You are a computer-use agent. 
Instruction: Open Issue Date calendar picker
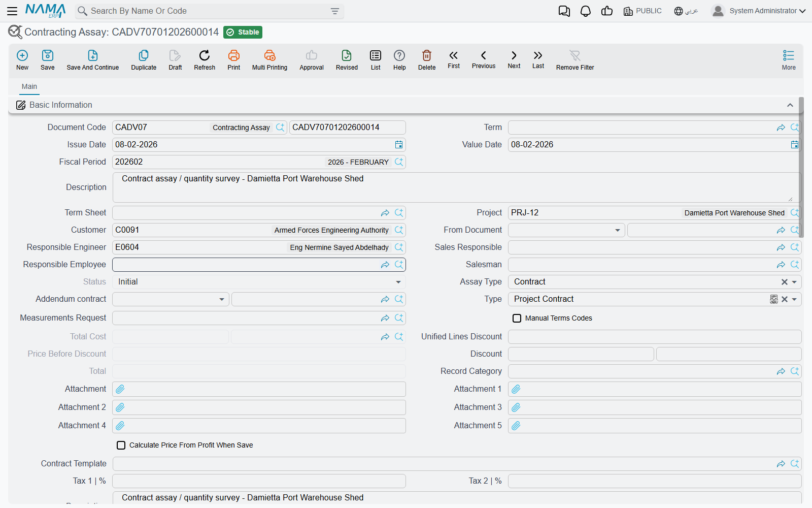[x=399, y=145]
